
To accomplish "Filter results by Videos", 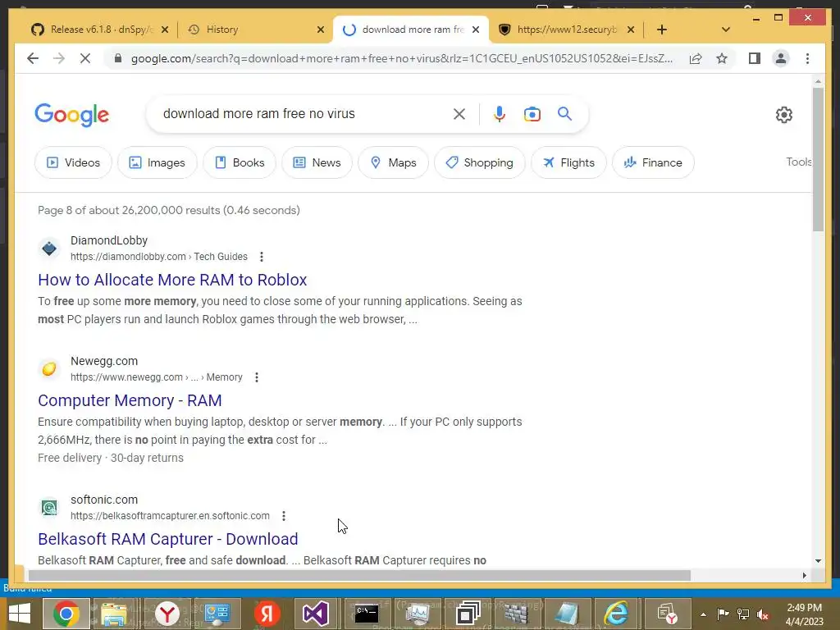I will coord(73,162).
